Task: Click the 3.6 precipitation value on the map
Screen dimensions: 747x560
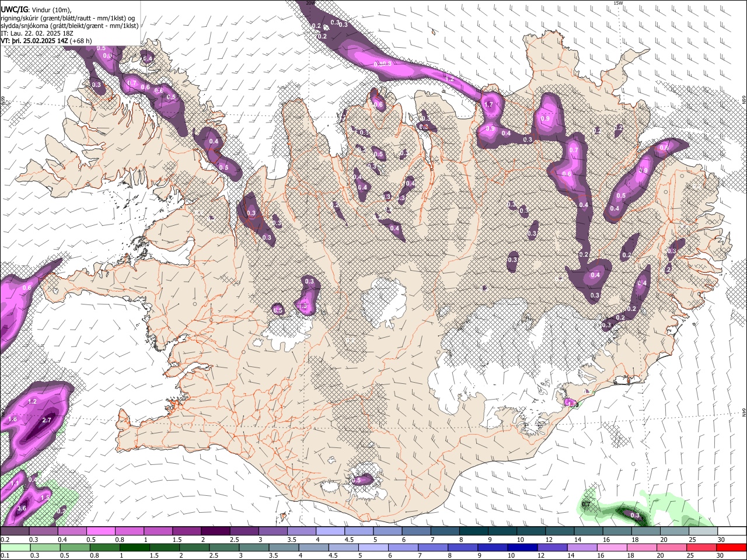Action: pyautogui.click(x=22, y=509)
